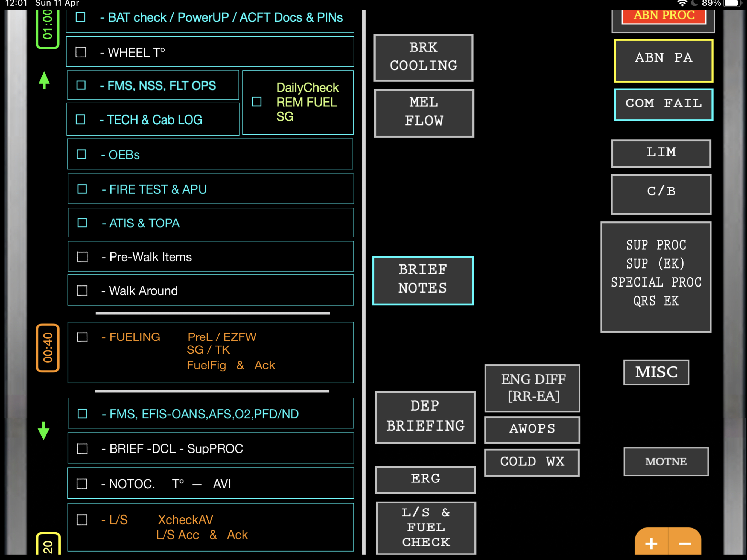Open the C/B button
This screenshot has height=560, width=747.
[661, 194]
